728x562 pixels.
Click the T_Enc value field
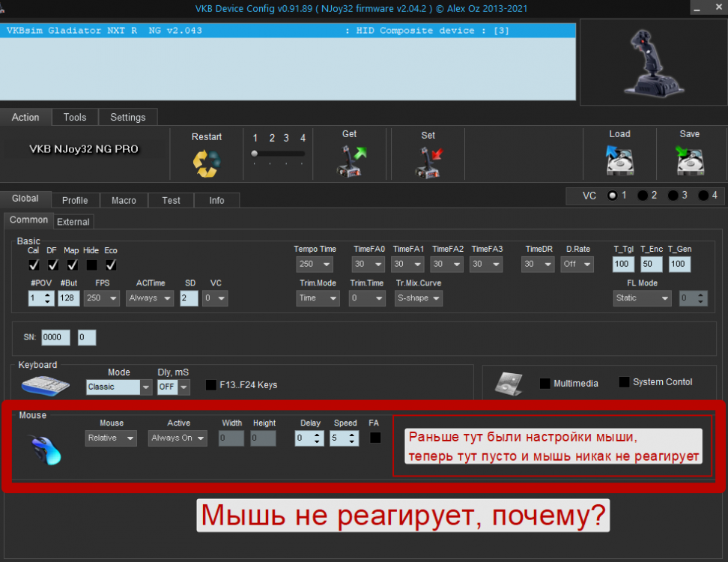[652, 265]
